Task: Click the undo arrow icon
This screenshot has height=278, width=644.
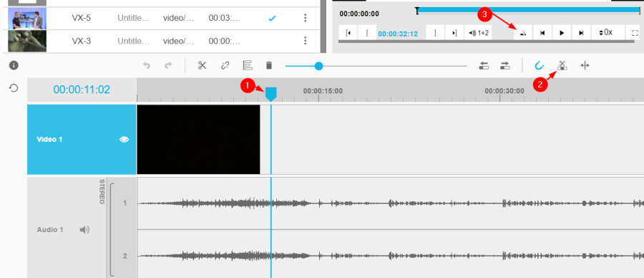Action: tap(147, 65)
